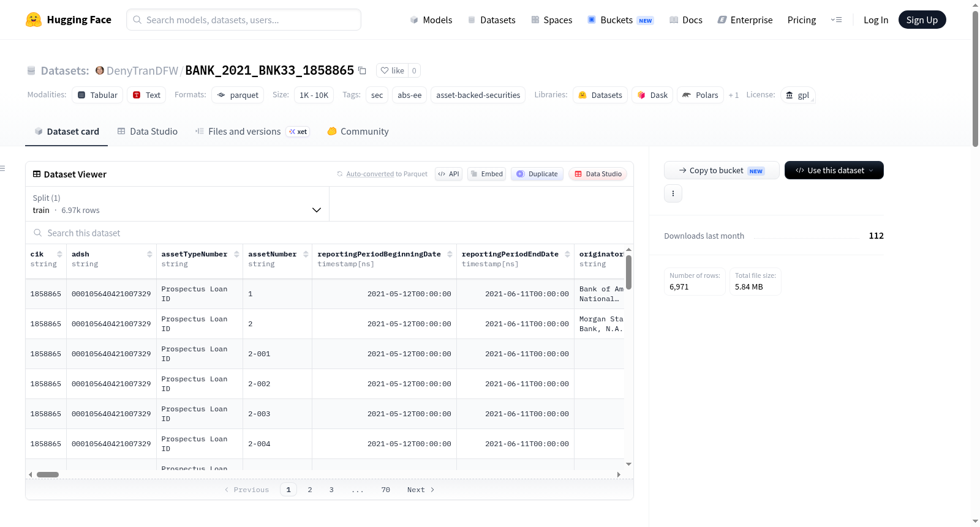Open the Dataset card tab
980x527 pixels.
(66, 132)
